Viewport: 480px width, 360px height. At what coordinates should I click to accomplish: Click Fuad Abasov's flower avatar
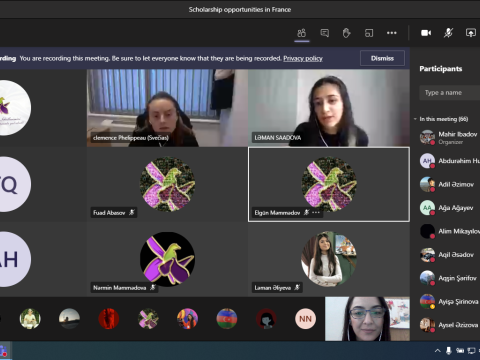click(x=167, y=184)
